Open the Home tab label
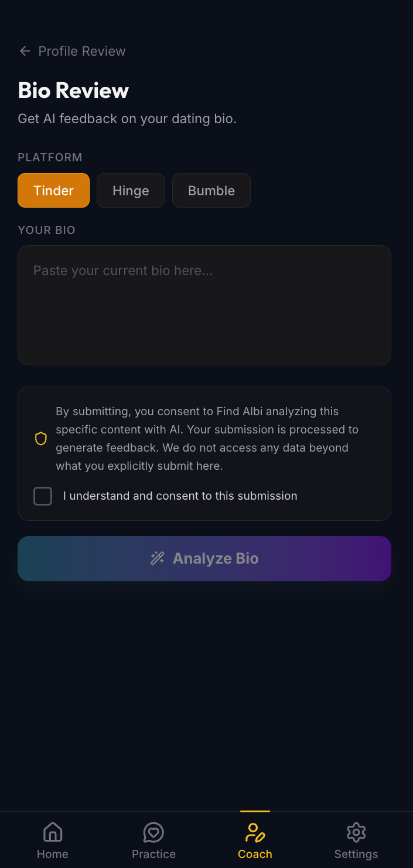 coord(53,854)
